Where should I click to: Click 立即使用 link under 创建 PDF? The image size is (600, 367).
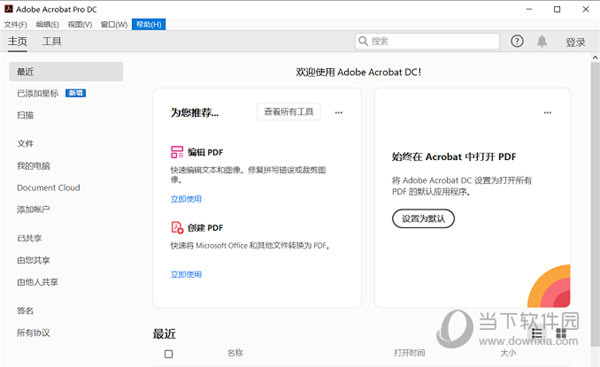186,274
